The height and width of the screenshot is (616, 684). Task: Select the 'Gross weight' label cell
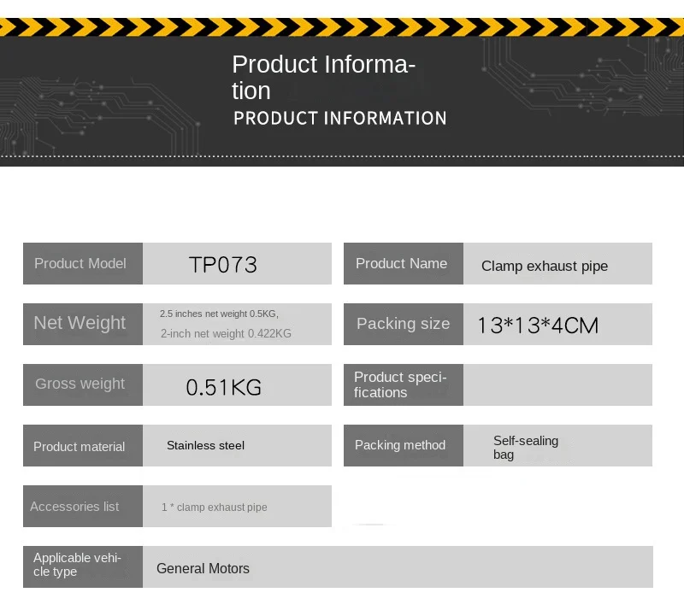[x=83, y=384]
